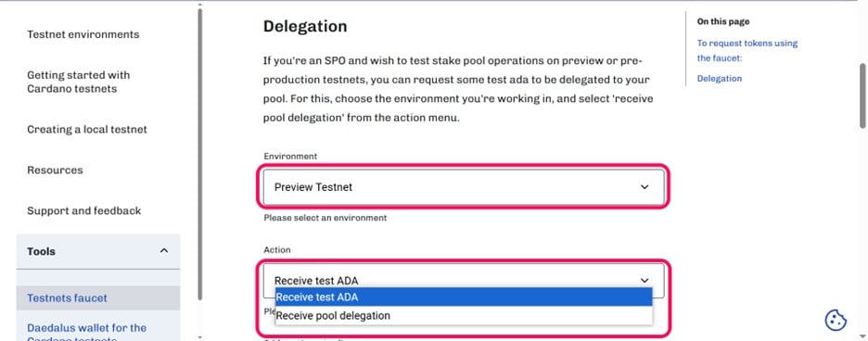
Task: Click the Environment dropdown arrow
Action: point(645,187)
